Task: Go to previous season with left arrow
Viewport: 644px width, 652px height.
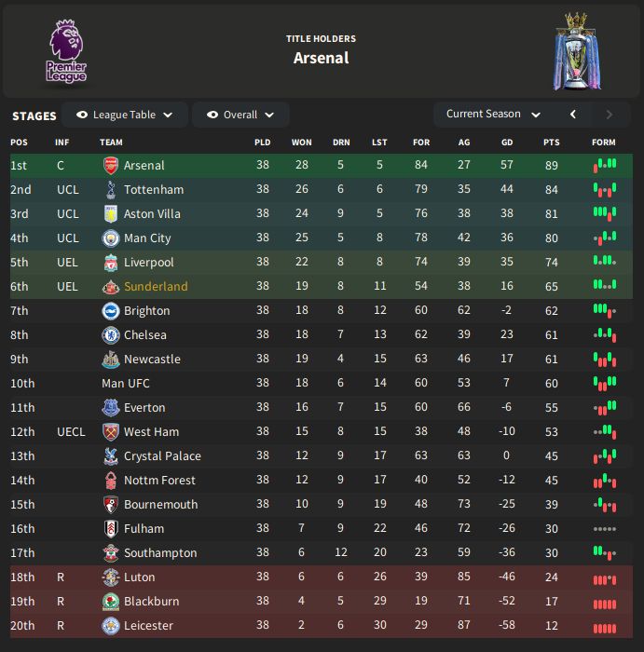Action: click(573, 115)
